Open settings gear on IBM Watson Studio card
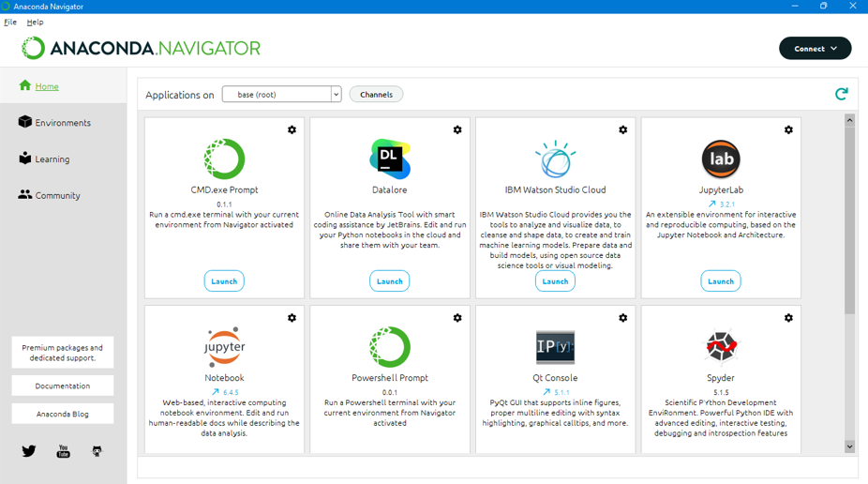868x484 pixels. pyautogui.click(x=622, y=129)
